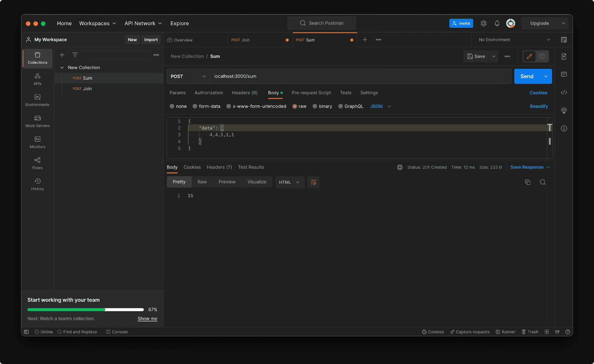594x364 pixels.
Task: Collapse the New Collection tree
Action: click(62, 67)
